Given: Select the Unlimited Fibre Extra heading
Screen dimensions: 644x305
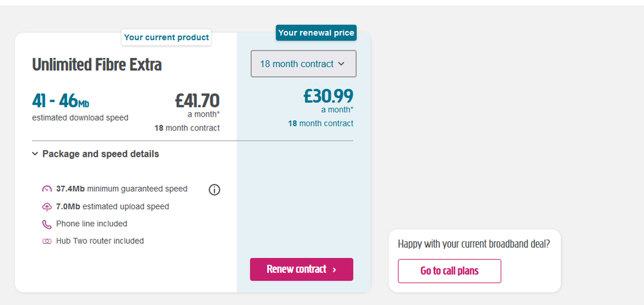Looking at the screenshot, I should [97, 65].
